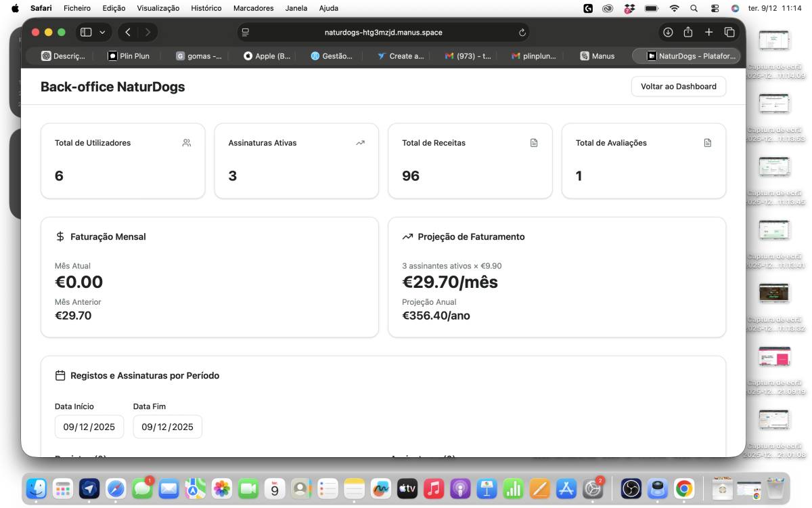The image size is (812, 508).
Task: Click the reader/page icon in address bar
Action: click(246, 33)
